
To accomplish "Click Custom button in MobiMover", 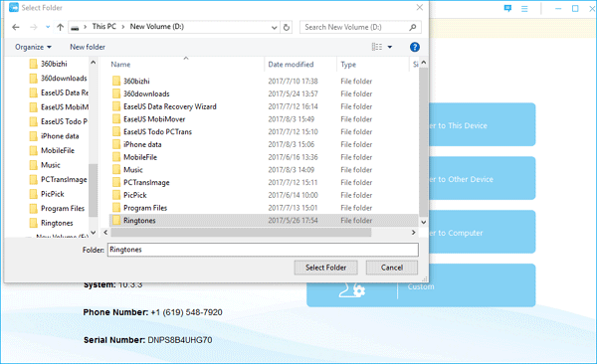I will click(421, 286).
